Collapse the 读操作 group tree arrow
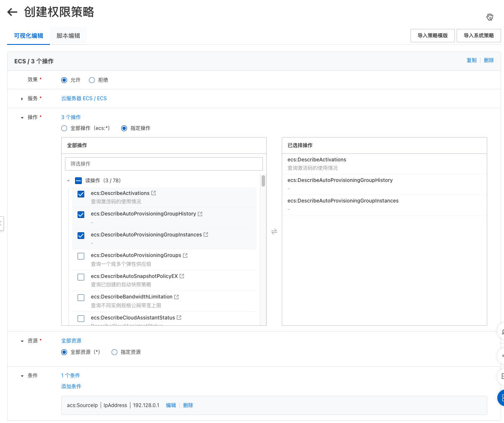Viewport: 504px width, 423px height. click(68, 181)
